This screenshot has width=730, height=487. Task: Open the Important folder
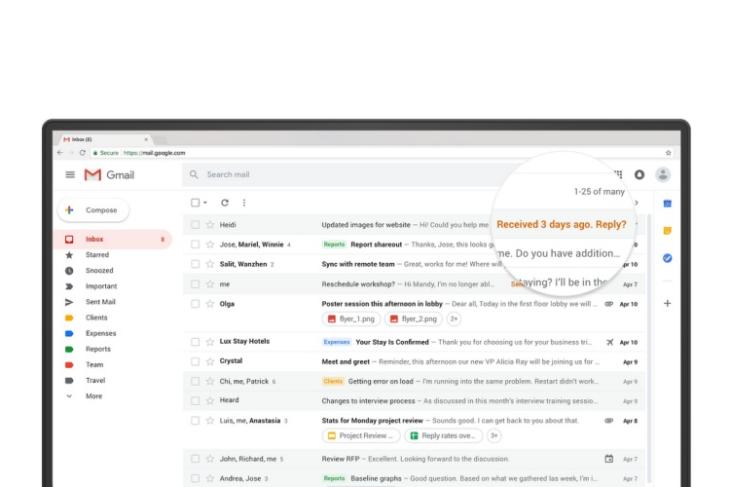click(101, 286)
